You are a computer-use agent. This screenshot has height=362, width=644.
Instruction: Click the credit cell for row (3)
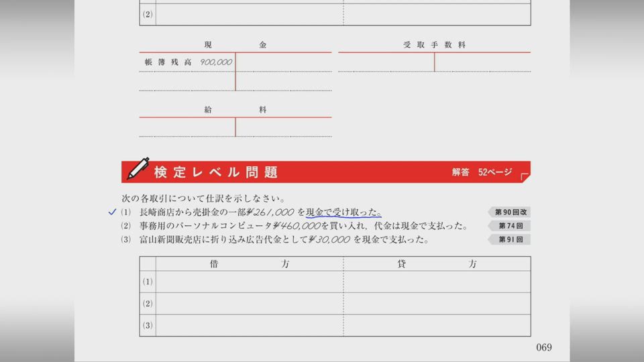tap(437, 325)
